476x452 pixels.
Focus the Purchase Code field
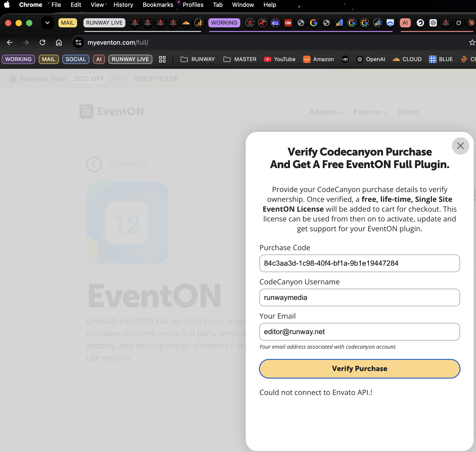[x=360, y=263]
